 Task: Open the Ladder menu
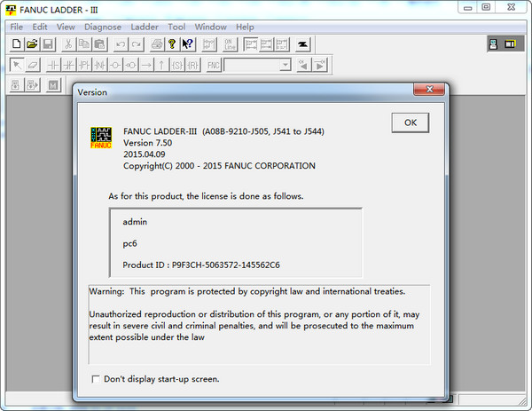145,27
